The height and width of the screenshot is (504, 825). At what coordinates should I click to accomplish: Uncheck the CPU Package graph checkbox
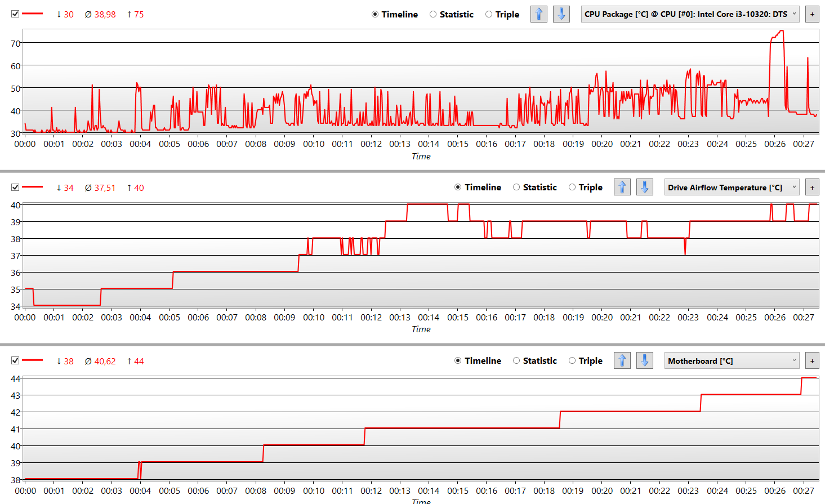[15, 14]
